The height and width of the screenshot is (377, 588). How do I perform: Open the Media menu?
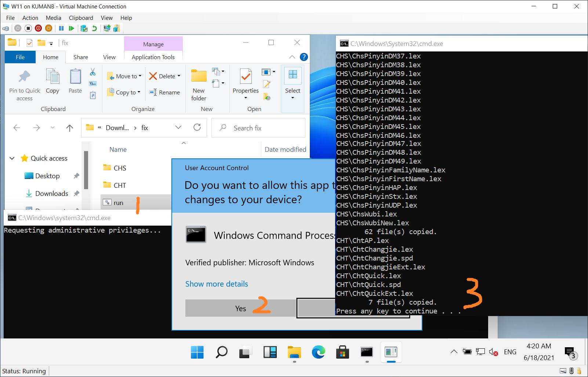click(x=54, y=18)
